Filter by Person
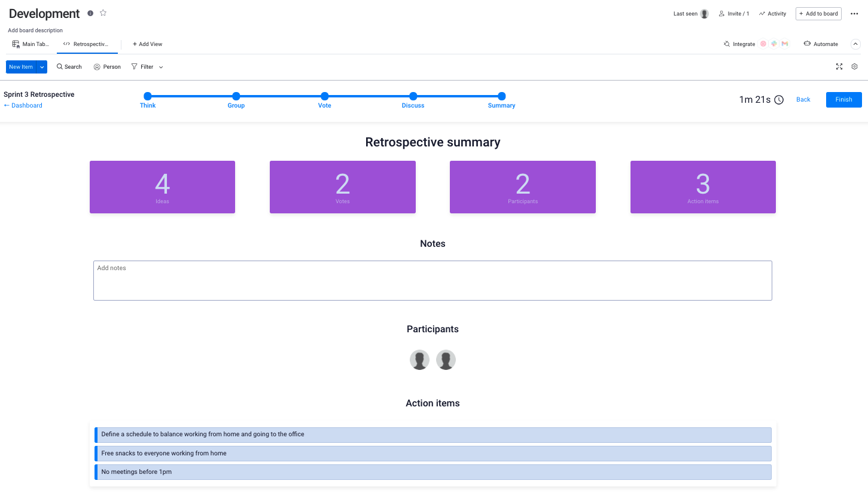Image resolution: width=868 pixels, height=502 pixels. point(107,67)
